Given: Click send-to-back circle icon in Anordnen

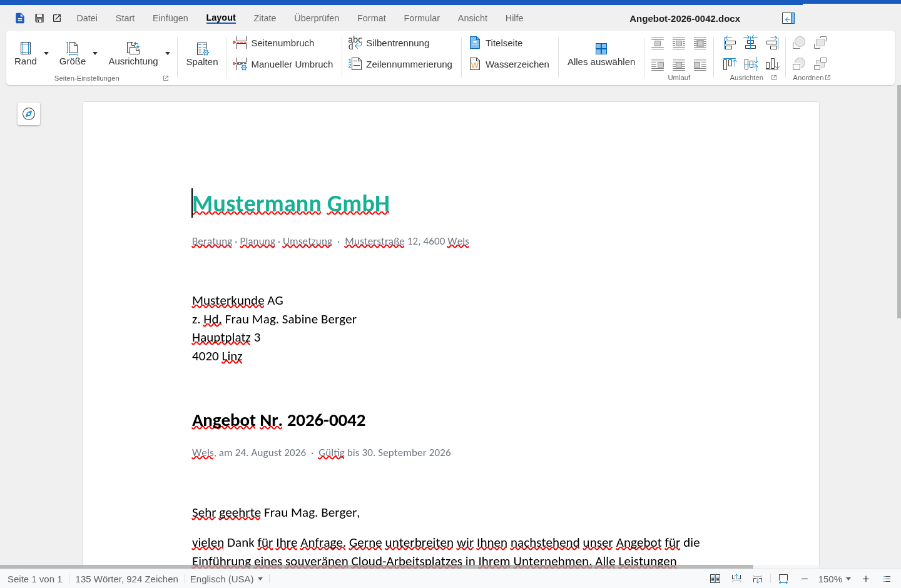Looking at the screenshot, I should coord(799,64).
